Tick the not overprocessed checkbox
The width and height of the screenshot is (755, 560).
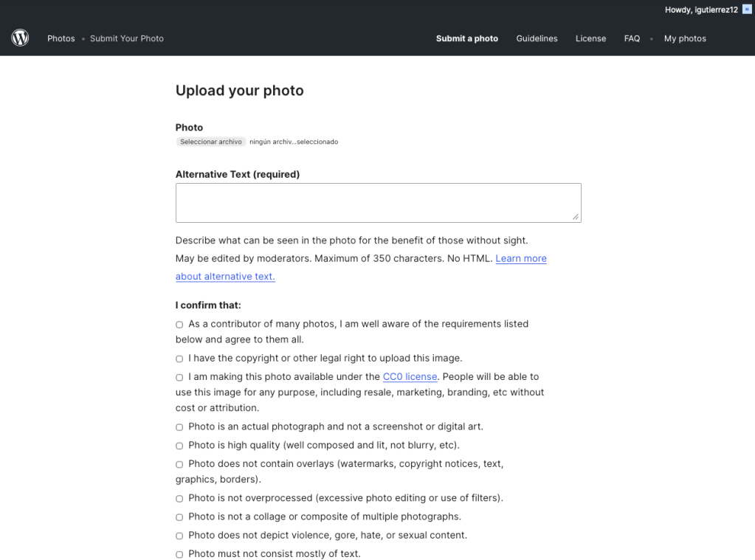tap(179, 499)
